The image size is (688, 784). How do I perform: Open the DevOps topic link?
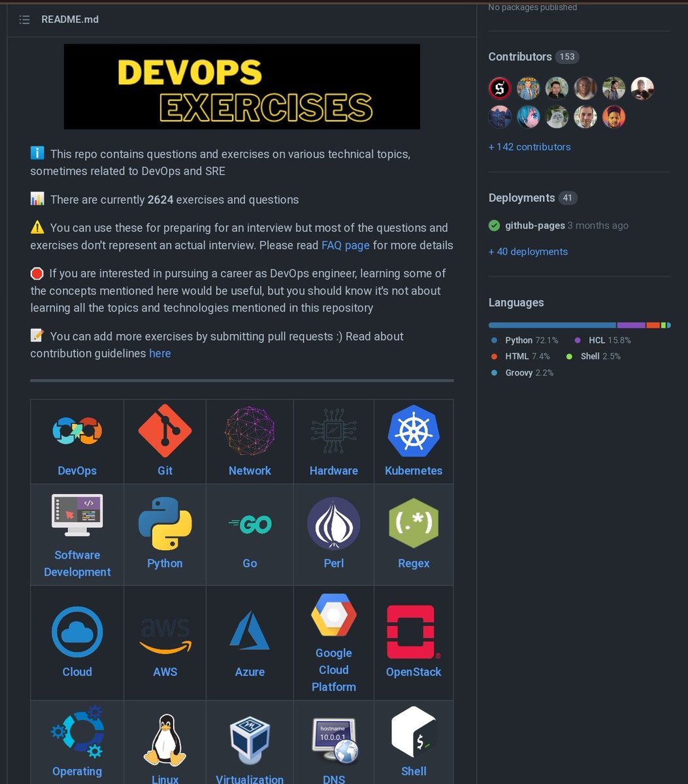coord(77,470)
